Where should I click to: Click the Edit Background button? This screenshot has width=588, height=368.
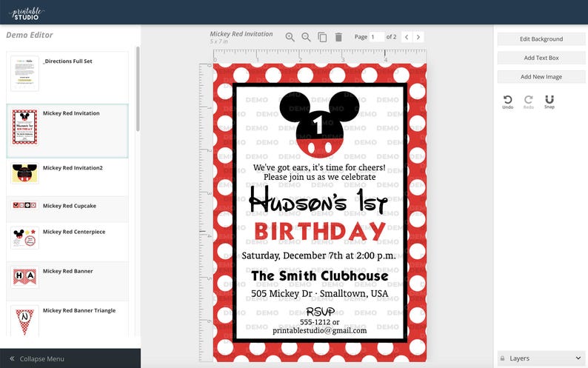point(541,39)
